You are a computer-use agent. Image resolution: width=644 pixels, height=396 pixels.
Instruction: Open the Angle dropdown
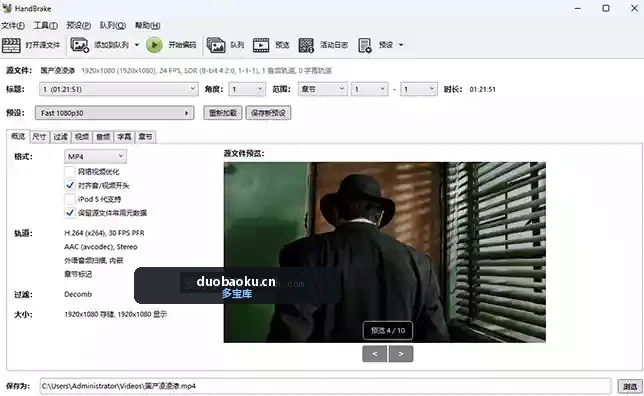click(246, 89)
